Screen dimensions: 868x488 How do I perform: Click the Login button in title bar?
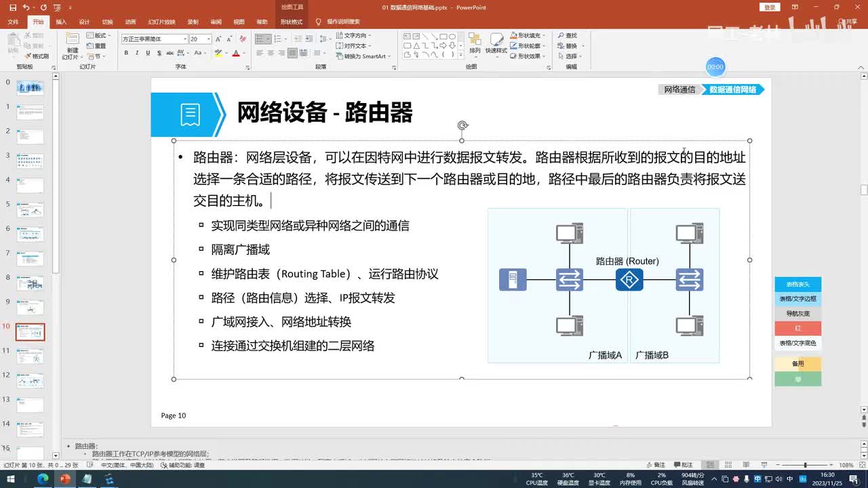pyautogui.click(x=769, y=7)
